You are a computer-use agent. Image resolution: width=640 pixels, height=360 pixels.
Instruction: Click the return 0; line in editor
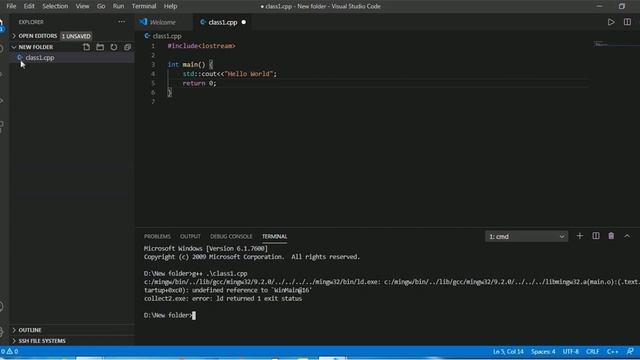tap(199, 83)
